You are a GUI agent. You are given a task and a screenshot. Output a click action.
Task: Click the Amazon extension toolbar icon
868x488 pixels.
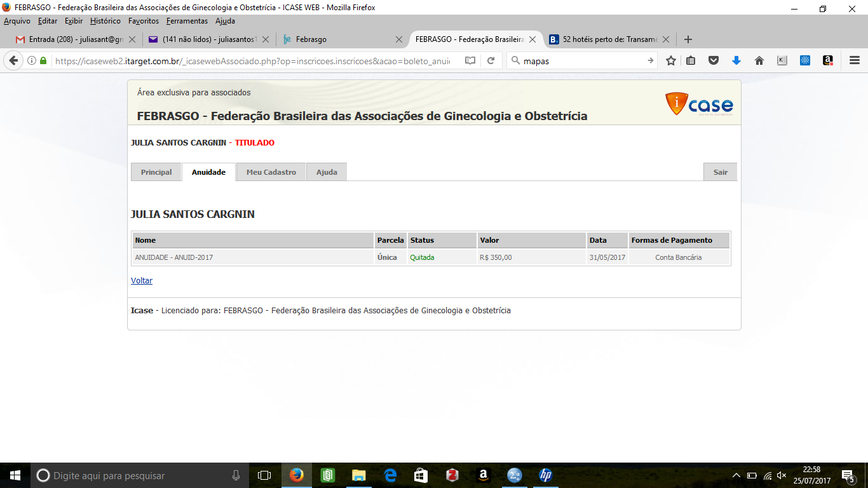(827, 61)
